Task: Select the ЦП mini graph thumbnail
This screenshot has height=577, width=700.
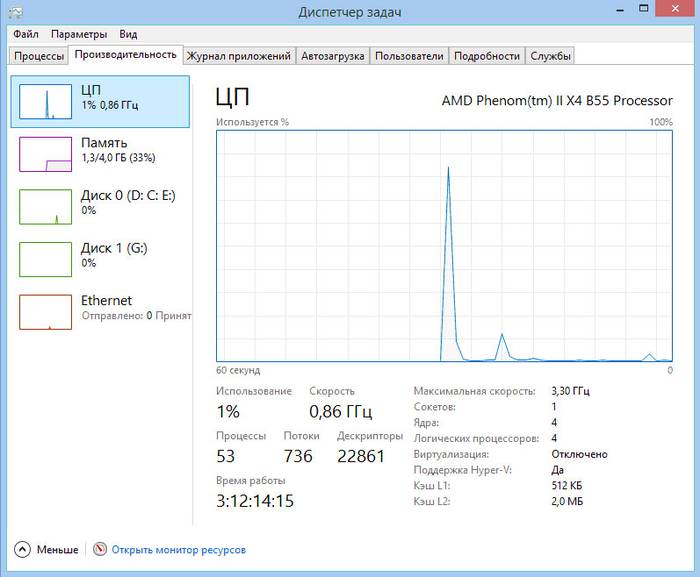Action: (46, 101)
